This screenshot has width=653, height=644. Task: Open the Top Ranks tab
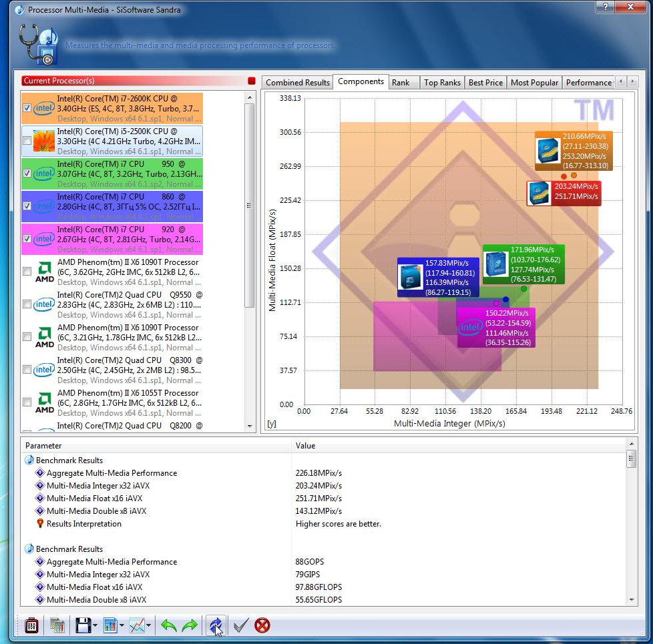click(x=442, y=83)
